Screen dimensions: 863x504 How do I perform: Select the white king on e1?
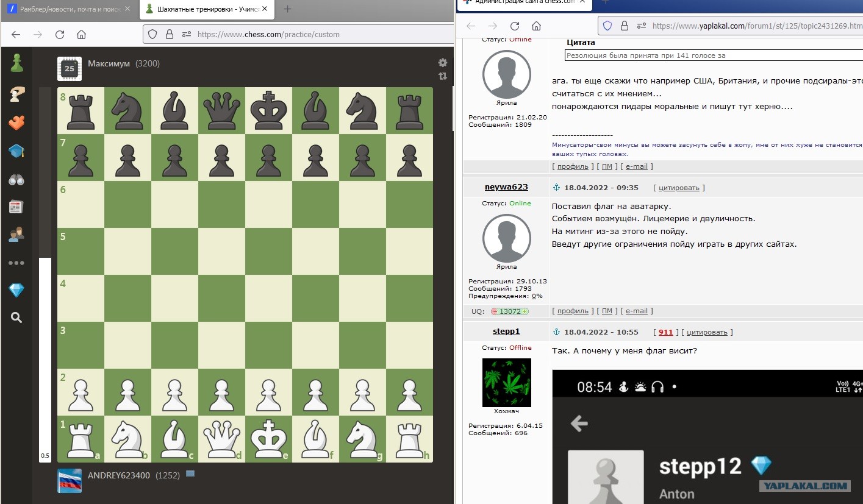pos(268,439)
